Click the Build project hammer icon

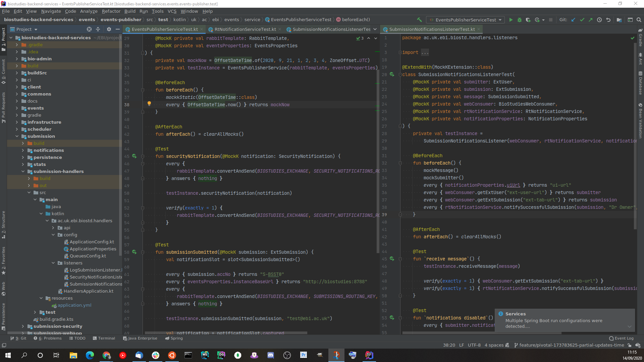click(x=419, y=20)
